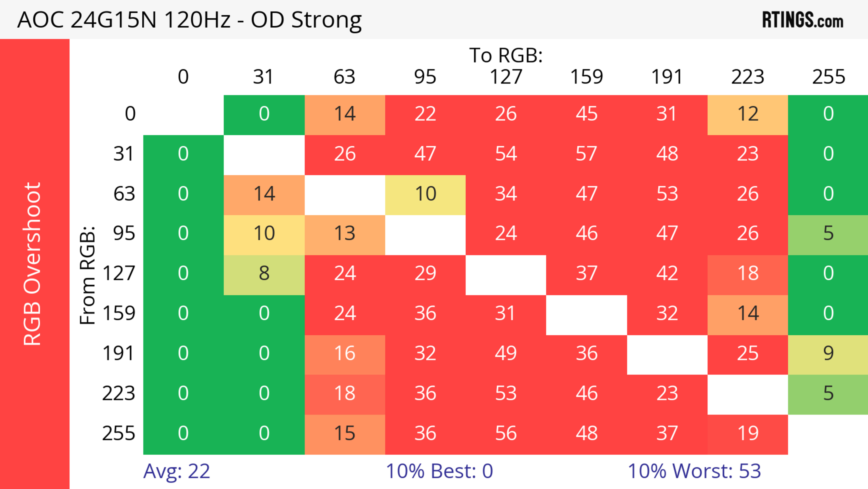Screen dimensions: 868x489
Task: Click the light green cell showing 8
Action: 264,274
